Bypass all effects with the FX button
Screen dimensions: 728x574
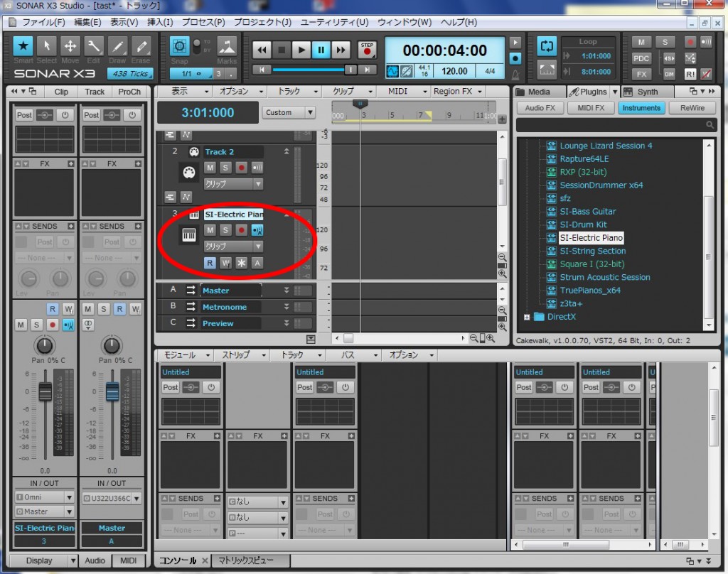(641, 75)
